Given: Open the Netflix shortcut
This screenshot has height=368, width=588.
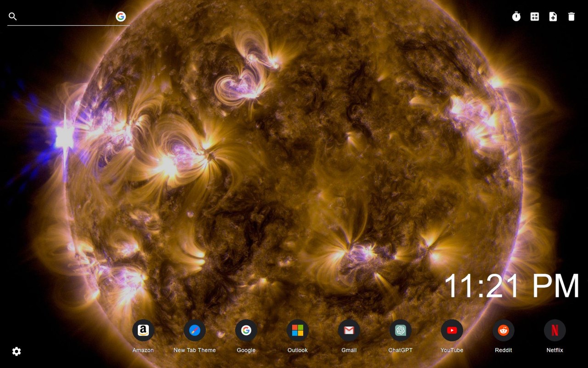Looking at the screenshot, I should point(555,330).
